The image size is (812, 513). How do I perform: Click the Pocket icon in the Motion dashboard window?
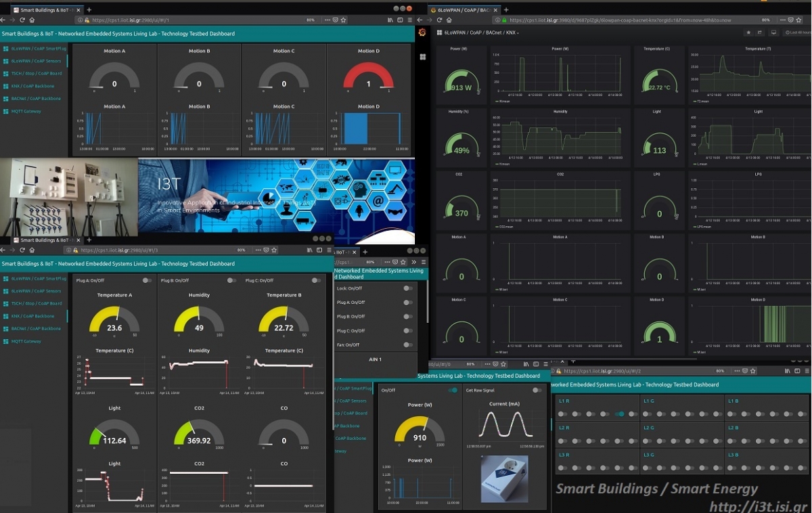(336, 20)
